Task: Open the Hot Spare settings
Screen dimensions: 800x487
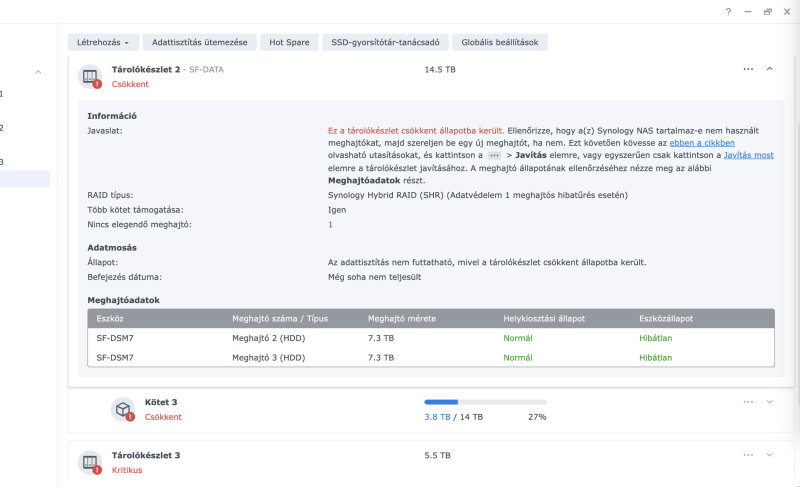Action: (x=289, y=43)
